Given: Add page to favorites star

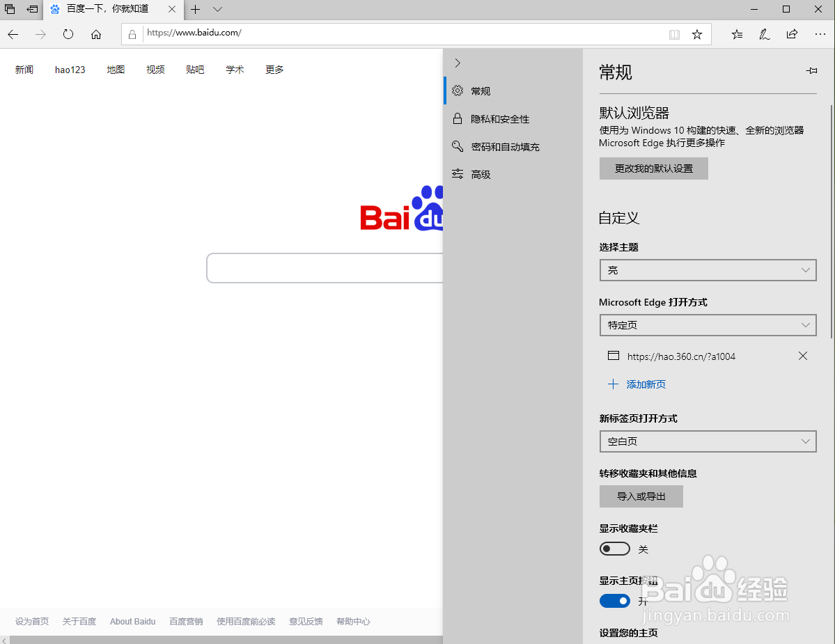Looking at the screenshot, I should pos(697,35).
